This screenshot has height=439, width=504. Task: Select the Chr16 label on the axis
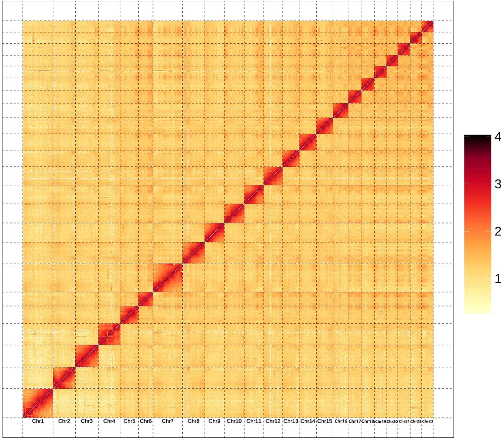[340, 421]
